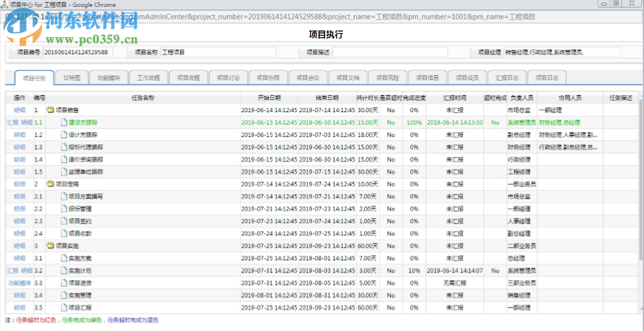Open 明细 for task 2.3 项目签约
The height and width of the screenshot is (331, 644).
click(19, 221)
